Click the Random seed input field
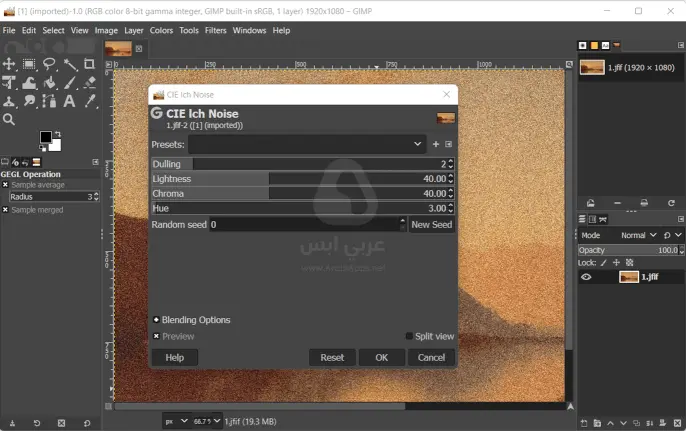 [x=303, y=225]
